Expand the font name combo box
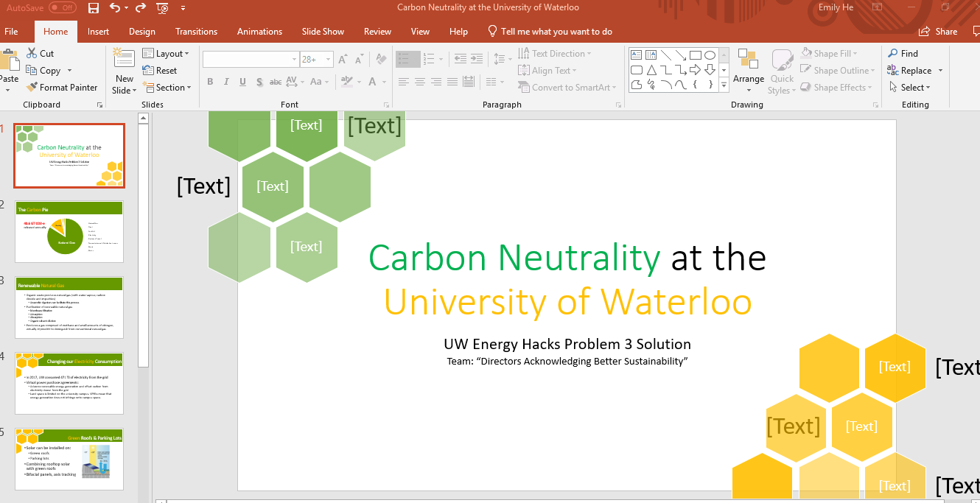Screen dimensions: 980x503 (x=295, y=60)
